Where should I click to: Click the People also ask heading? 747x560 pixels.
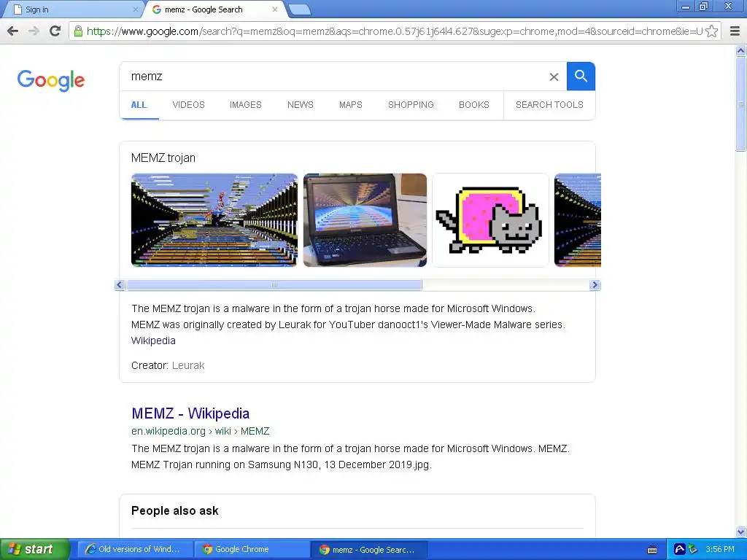coord(175,510)
